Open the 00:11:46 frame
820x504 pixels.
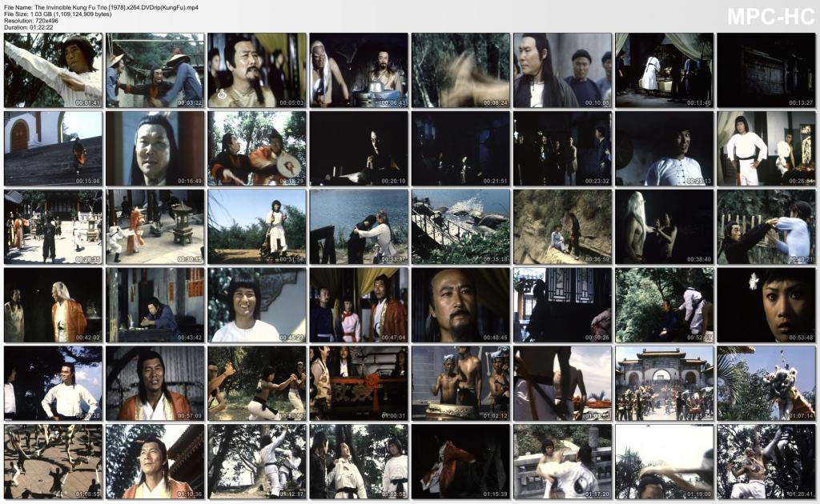664,70
